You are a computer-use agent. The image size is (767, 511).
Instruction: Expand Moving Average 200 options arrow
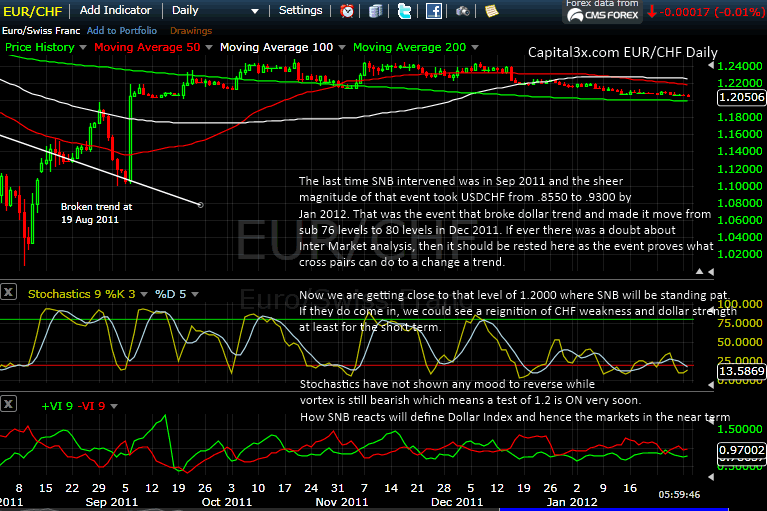(x=474, y=47)
